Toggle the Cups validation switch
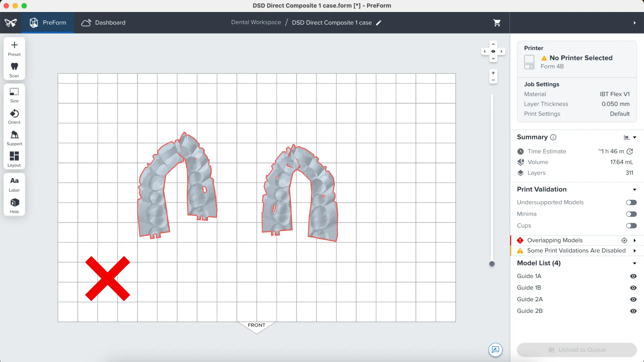 click(x=631, y=226)
